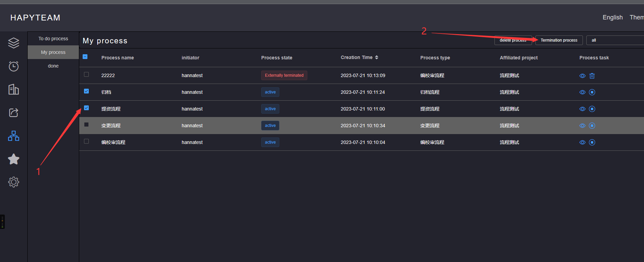Click process name 提资流程 in name column

pos(111,109)
